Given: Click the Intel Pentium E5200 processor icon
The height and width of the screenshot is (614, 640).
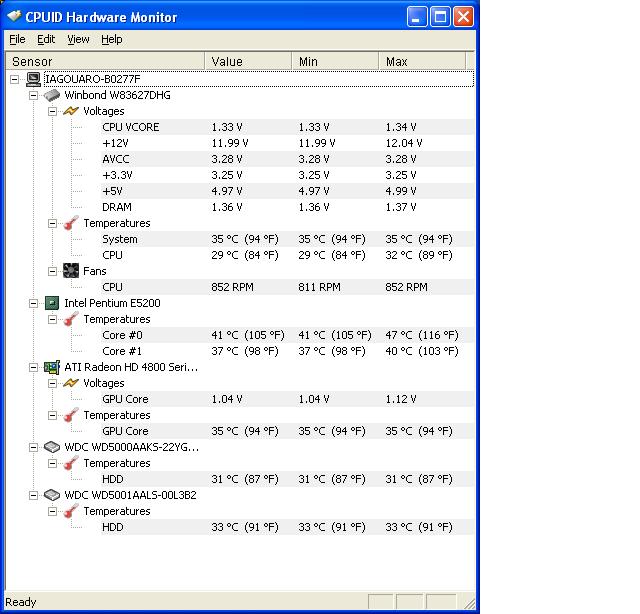Looking at the screenshot, I should coord(52,303).
